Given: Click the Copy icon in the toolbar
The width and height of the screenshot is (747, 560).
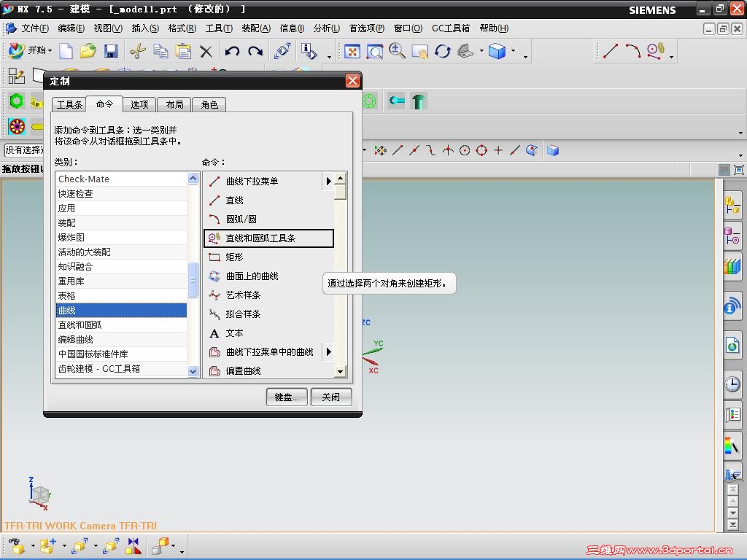Looking at the screenshot, I should (x=160, y=51).
